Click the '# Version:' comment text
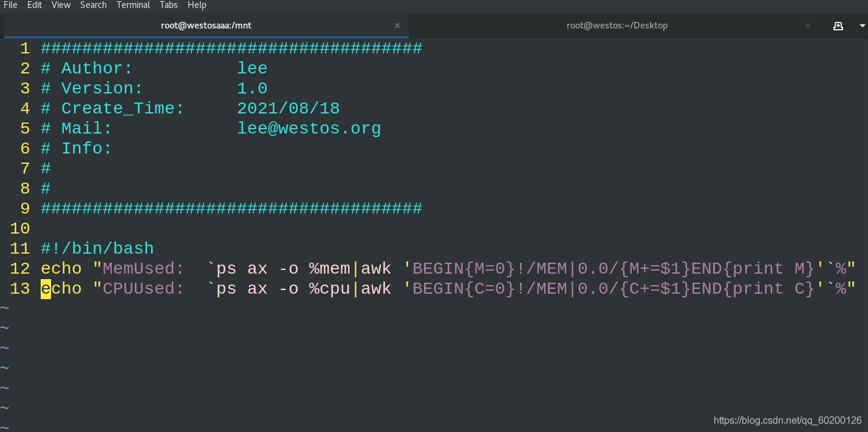 pos(92,88)
